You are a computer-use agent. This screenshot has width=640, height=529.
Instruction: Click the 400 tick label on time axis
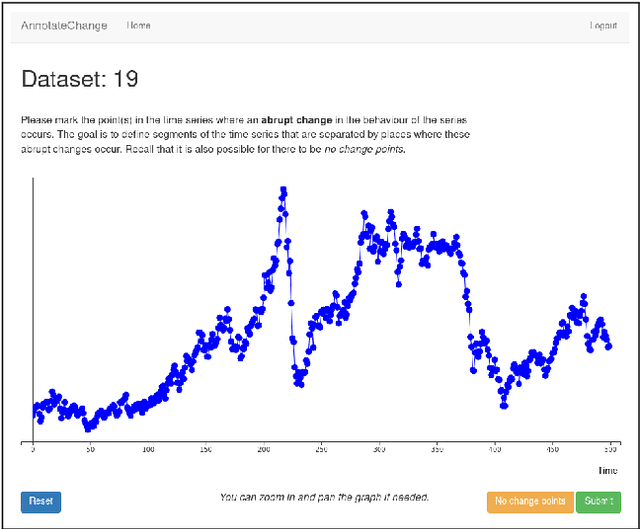[x=495, y=451]
